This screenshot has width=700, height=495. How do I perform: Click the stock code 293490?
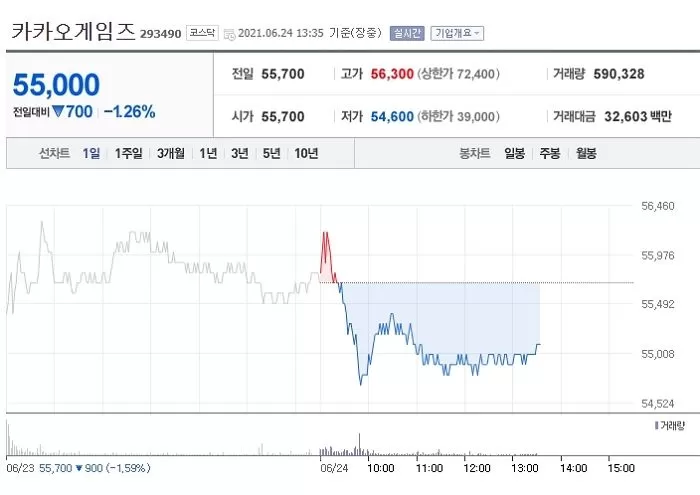[161, 34]
